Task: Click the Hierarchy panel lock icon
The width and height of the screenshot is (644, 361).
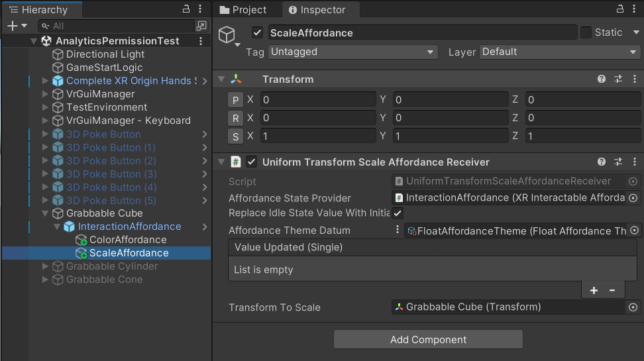Action: 186,9
